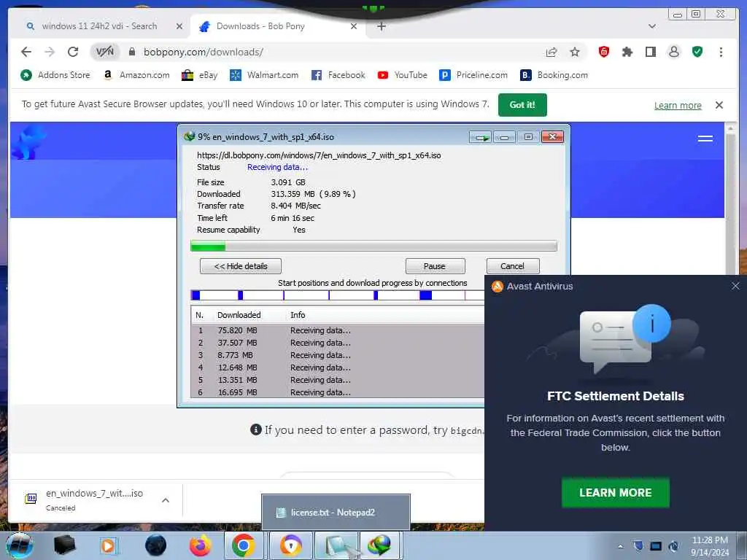747x560 pixels.
Task: Close the Avast Antivirus popup
Action: pos(735,286)
